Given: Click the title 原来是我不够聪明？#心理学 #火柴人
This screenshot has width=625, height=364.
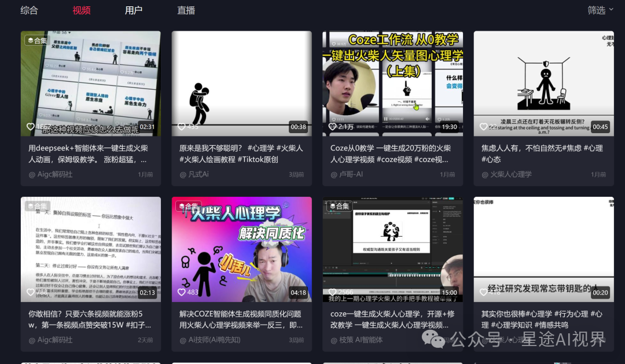Looking at the screenshot, I should (x=241, y=153).
